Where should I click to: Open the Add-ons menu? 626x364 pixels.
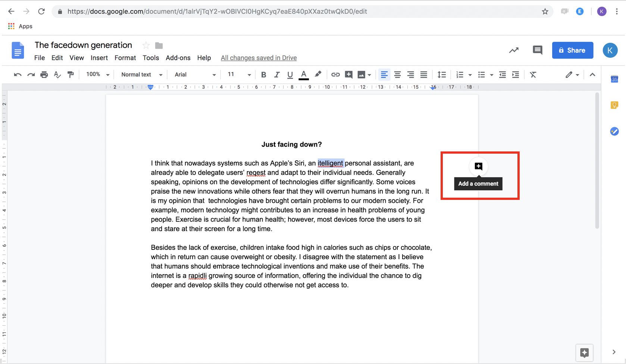click(x=178, y=58)
